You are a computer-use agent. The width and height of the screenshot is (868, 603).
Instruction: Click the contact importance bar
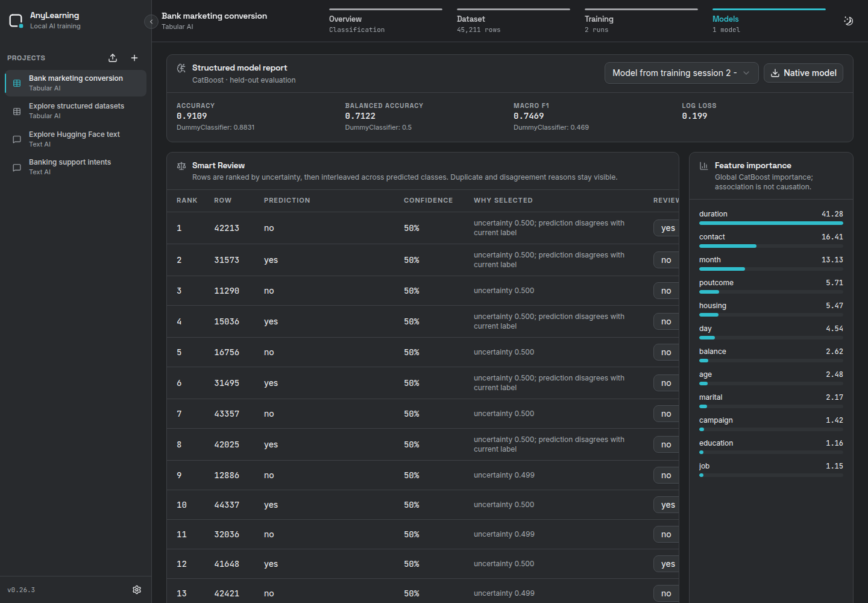[x=771, y=246]
